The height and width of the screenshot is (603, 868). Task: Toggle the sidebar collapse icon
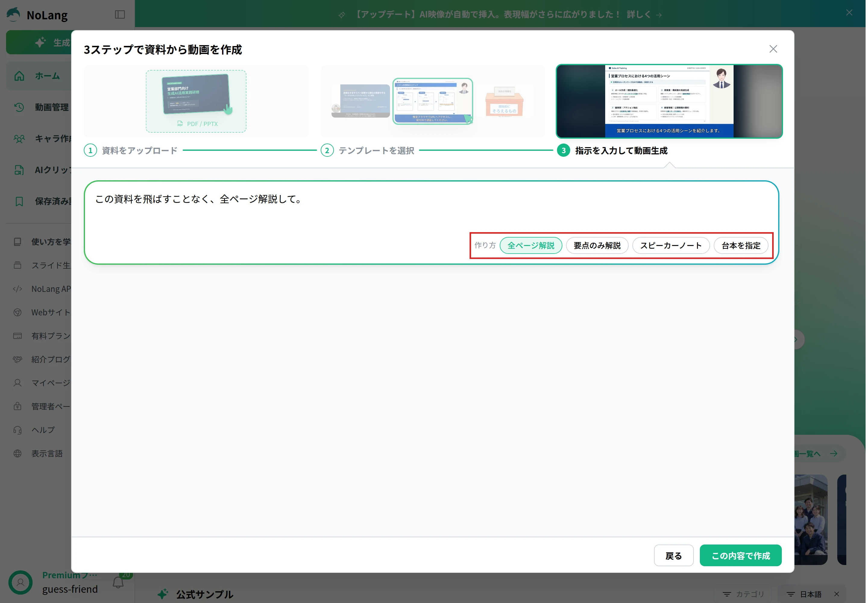(120, 15)
